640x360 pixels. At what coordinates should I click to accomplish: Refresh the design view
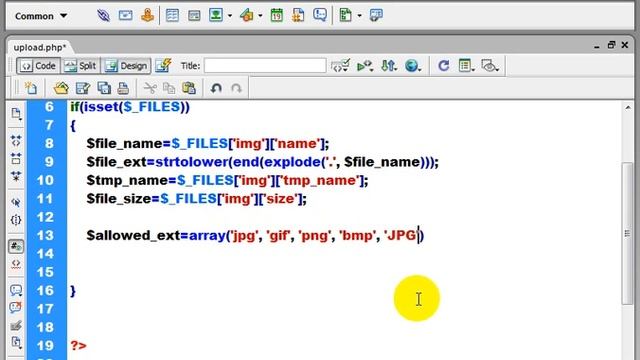point(444,66)
